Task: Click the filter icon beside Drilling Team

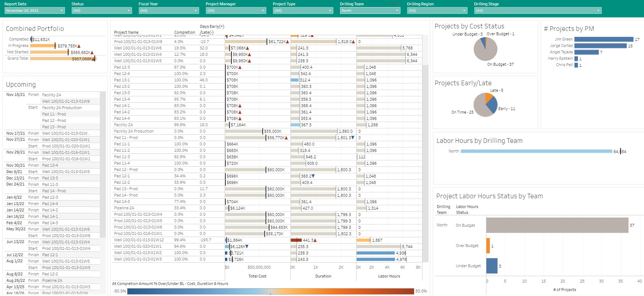Action: (393, 4)
